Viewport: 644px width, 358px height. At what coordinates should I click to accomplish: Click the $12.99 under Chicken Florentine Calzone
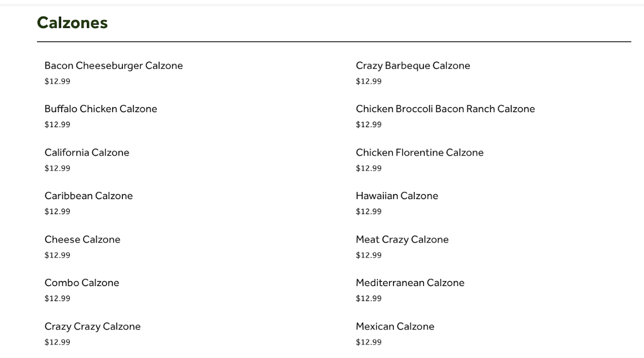tap(369, 168)
